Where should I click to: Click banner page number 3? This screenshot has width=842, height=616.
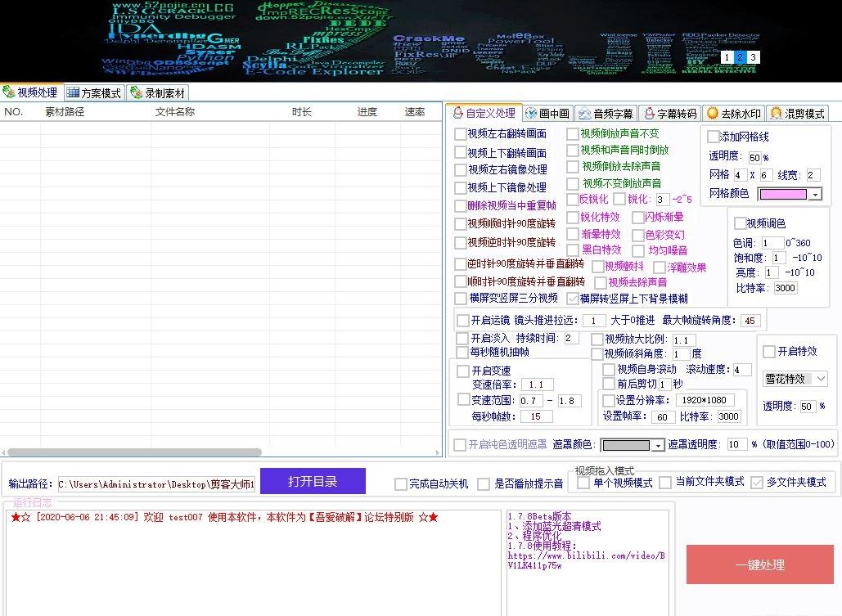754,57
